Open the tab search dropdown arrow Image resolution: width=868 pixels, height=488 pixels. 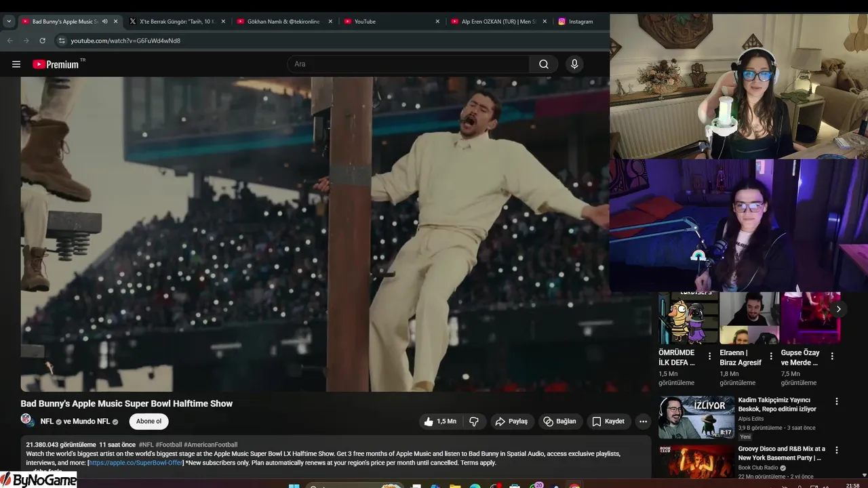(x=9, y=22)
